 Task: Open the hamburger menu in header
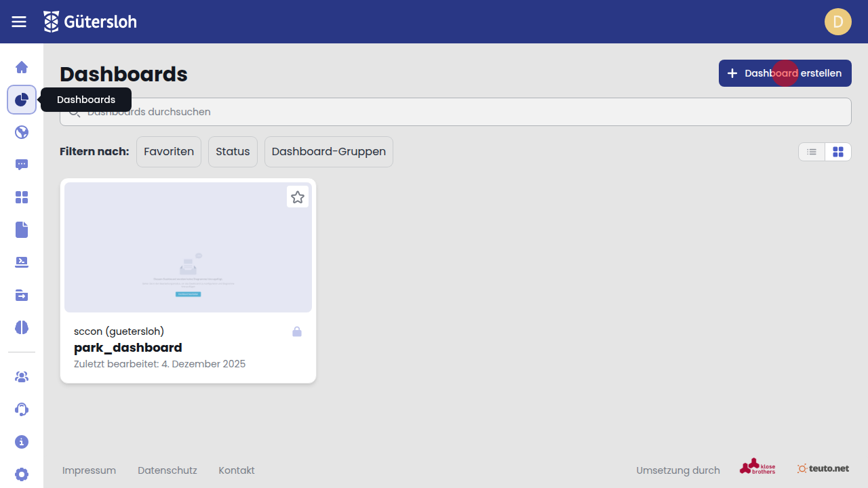pyautogui.click(x=19, y=22)
